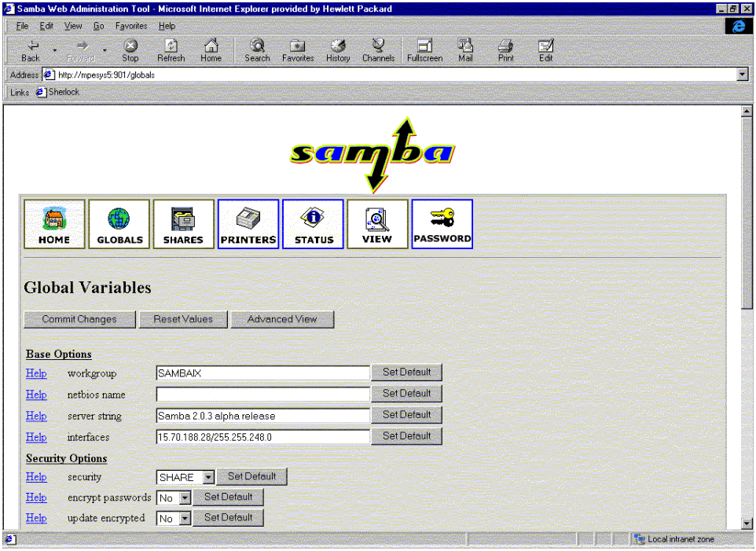Print the current page
The image size is (756, 551).
tap(506, 50)
